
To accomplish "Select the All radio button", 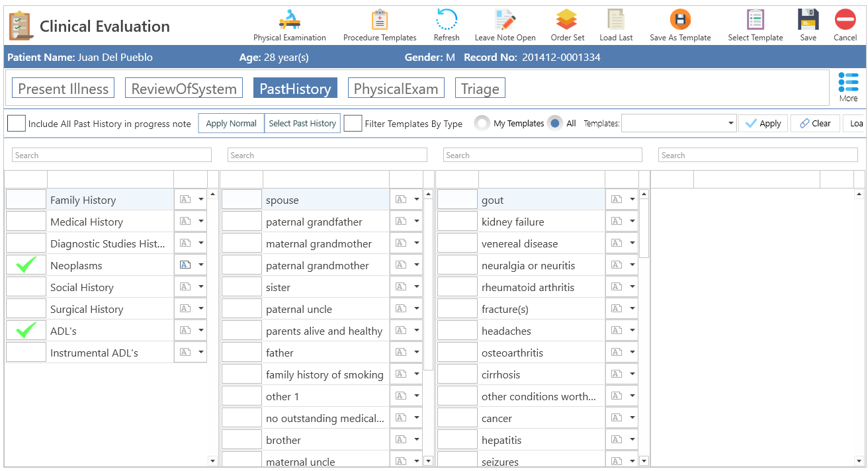I will [x=556, y=124].
